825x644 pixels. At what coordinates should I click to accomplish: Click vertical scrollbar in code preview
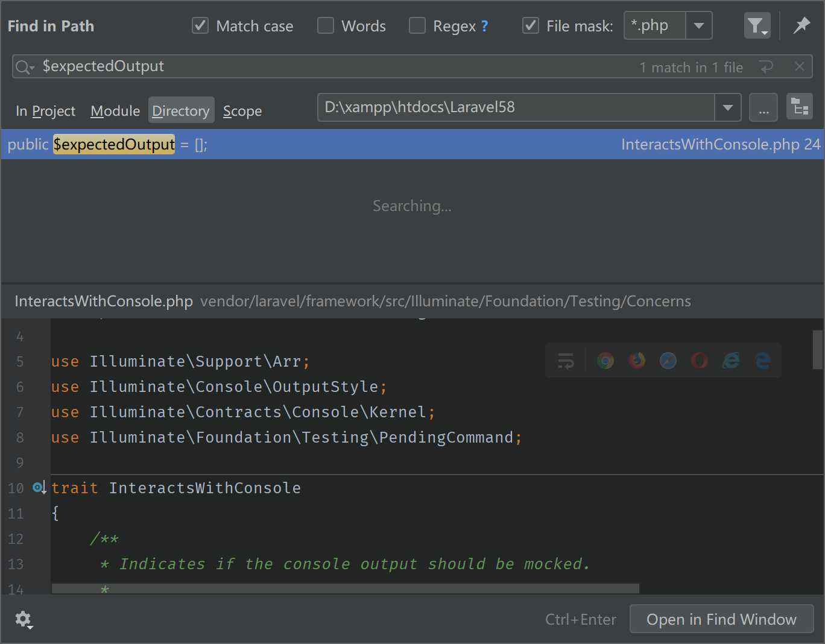pyautogui.click(x=818, y=349)
